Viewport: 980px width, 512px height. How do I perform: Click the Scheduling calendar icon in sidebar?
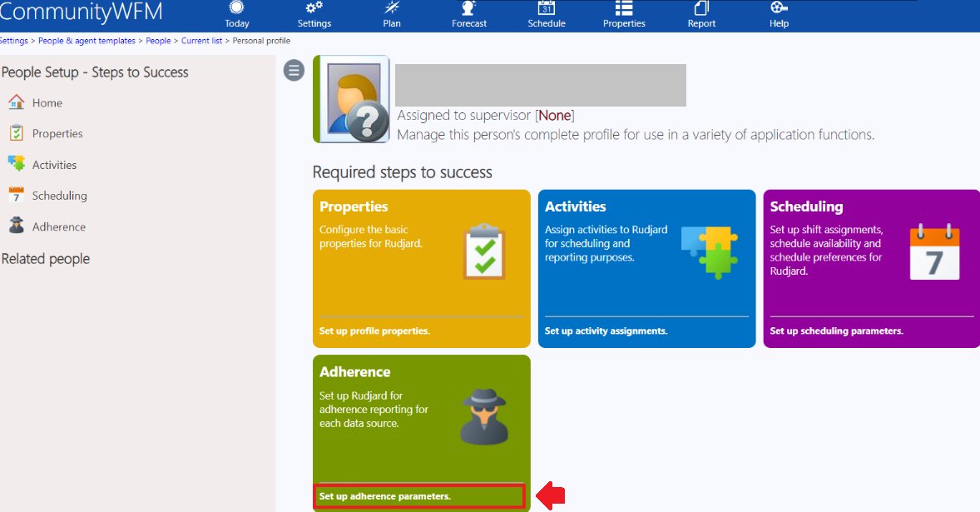point(17,195)
